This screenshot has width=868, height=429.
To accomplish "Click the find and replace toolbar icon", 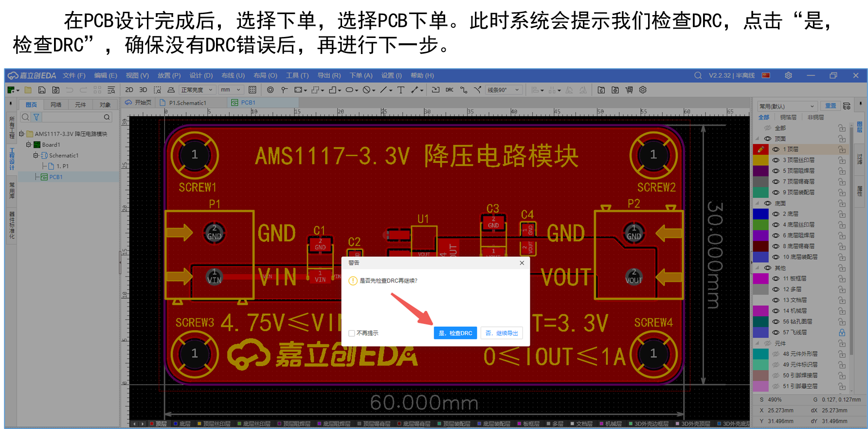I will click(x=111, y=90).
